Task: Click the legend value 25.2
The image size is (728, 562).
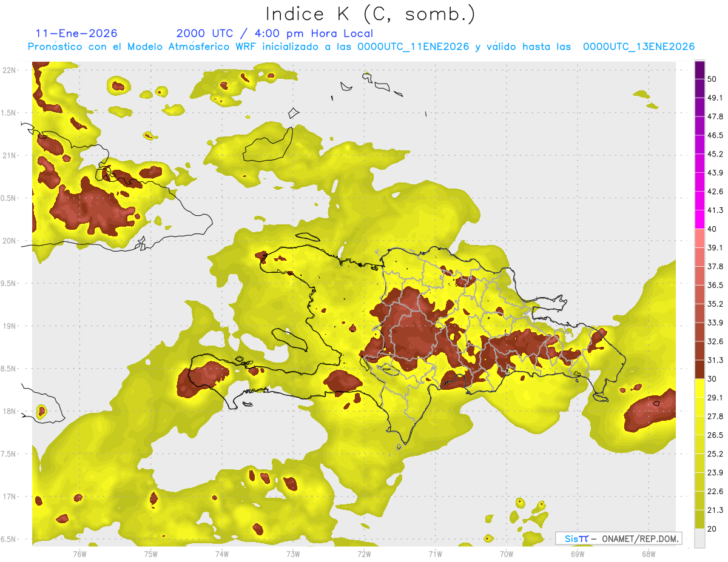Action: 715,454
